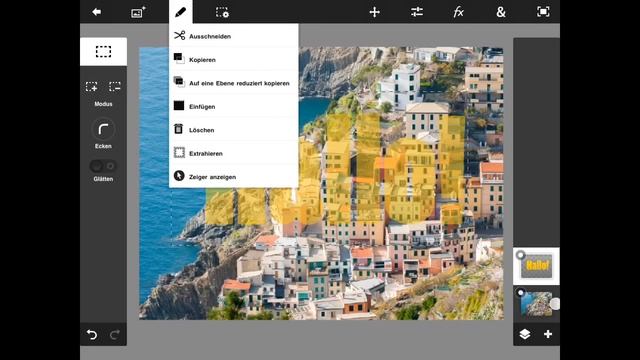Click the trash icon beside Löschen

(x=179, y=129)
